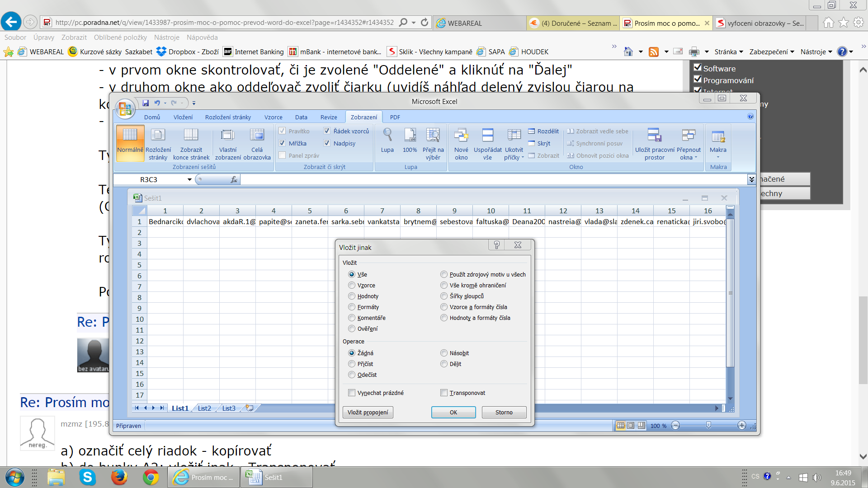This screenshot has height=488, width=868.
Task: Select the Hodnoty radio button
Action: (x=352, y=296)
